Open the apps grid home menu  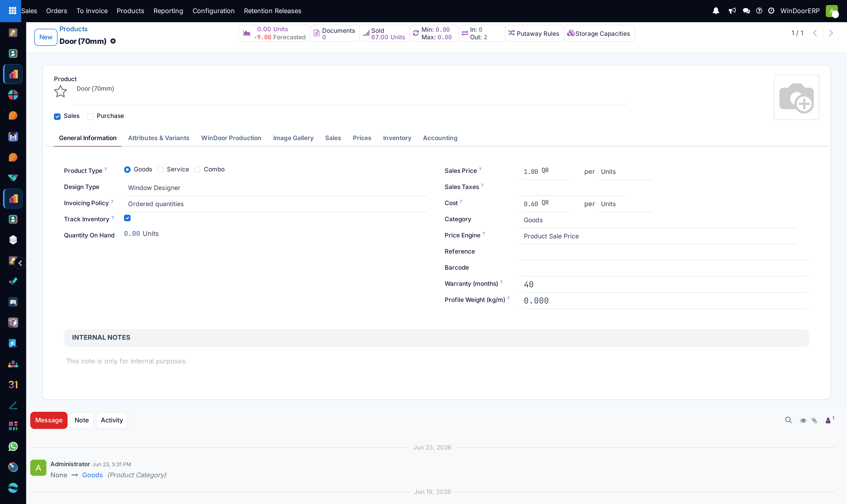tap(13, 11)
